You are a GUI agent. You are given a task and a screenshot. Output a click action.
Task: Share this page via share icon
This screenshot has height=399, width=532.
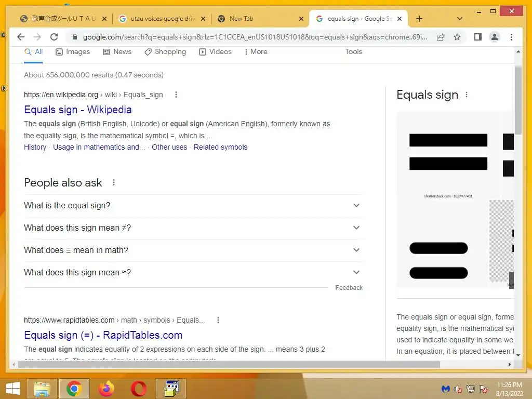pos(441,37)
